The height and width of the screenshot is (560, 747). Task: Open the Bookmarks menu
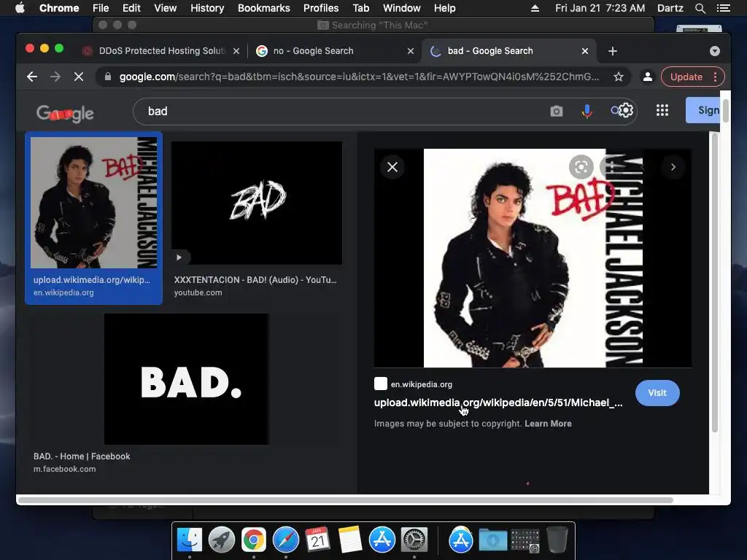pos(264,8)
